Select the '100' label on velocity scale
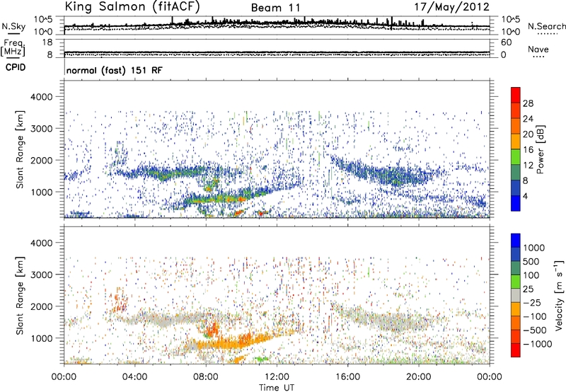The height and width of the screenshot is (392, 566). click(531, 275)
